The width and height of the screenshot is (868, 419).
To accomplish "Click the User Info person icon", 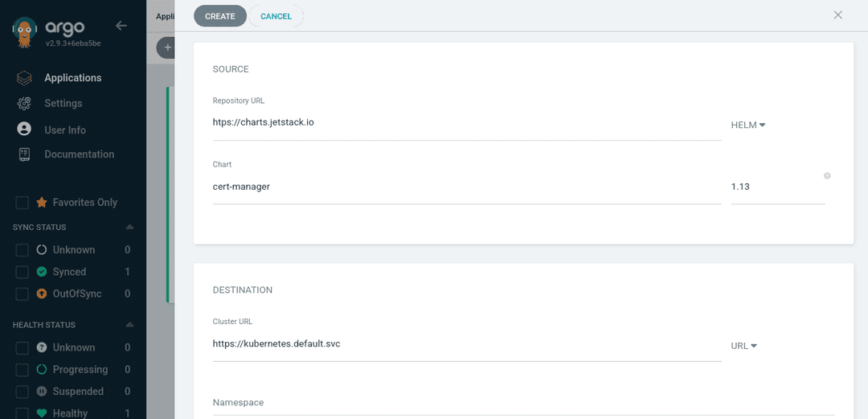I will tap(24, 129).
